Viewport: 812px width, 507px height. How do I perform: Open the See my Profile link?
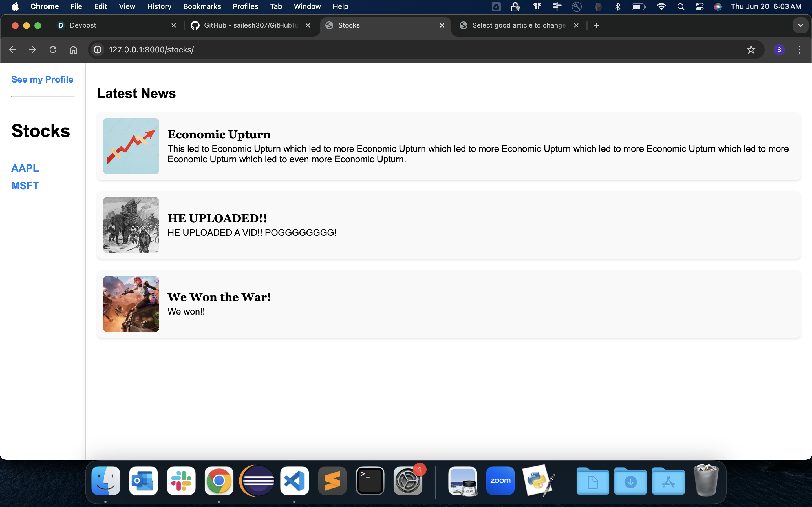pos(42,79)
